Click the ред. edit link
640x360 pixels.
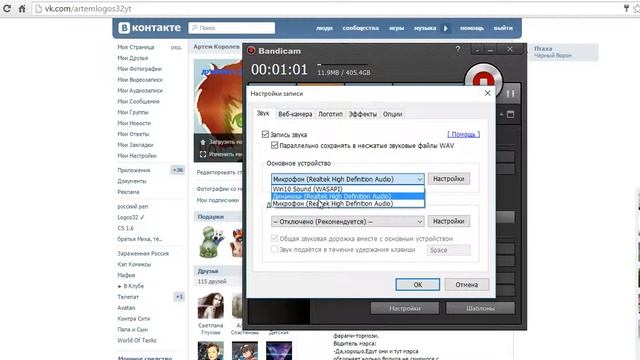(x=176, y=47)
